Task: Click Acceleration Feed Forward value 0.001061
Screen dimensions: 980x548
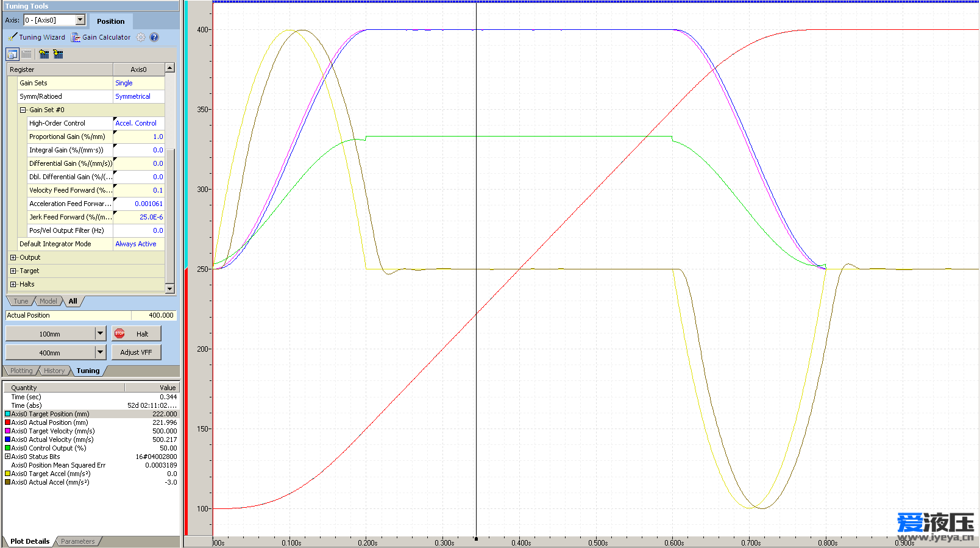Action: point(139,204)
